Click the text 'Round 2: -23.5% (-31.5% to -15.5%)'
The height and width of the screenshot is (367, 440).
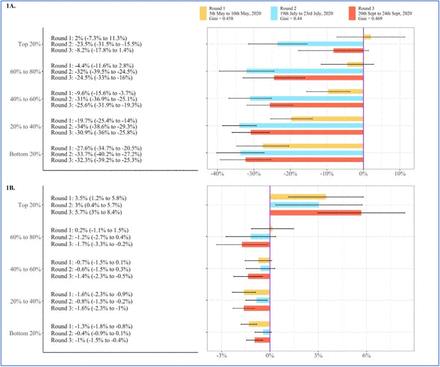pyautogui.click(x=96, y=44)
